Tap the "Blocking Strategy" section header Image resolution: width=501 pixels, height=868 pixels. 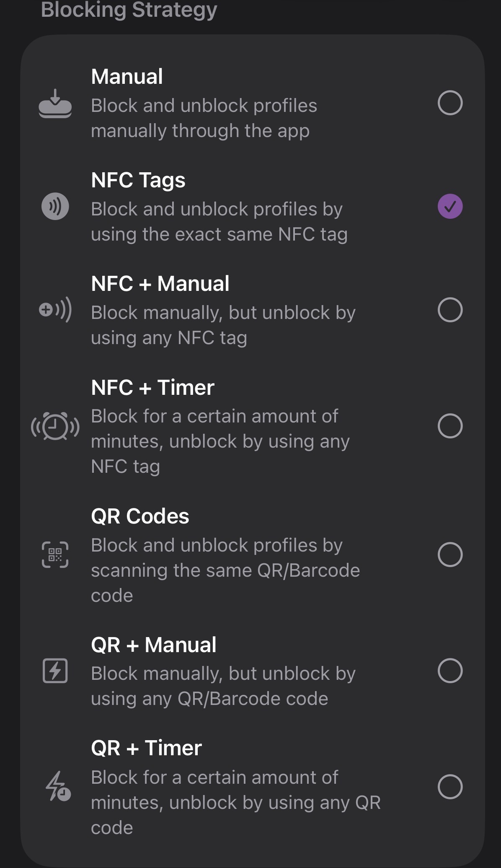pos(129,10)
